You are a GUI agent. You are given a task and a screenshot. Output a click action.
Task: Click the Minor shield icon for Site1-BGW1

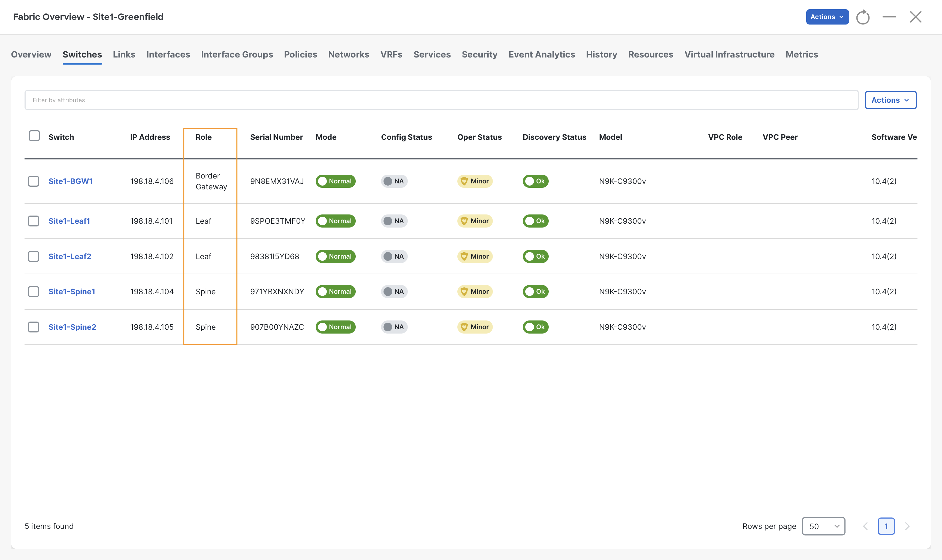coord(464,181)
